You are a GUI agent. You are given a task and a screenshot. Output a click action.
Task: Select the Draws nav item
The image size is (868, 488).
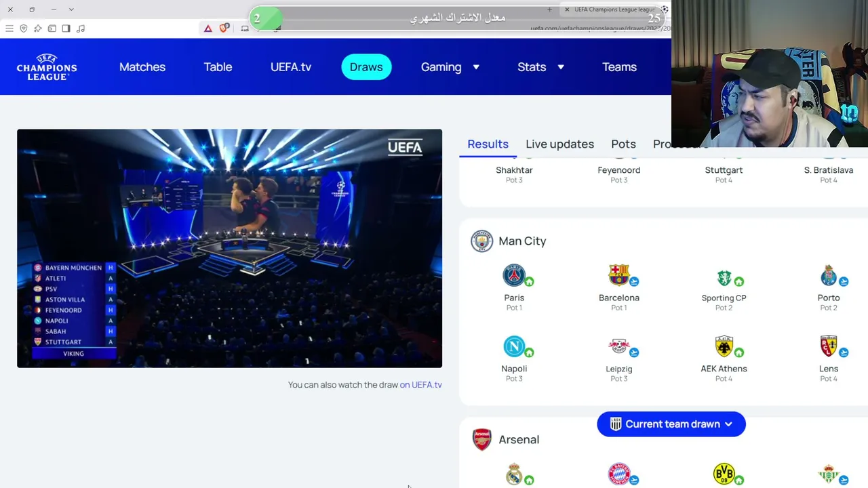(366, 67)
